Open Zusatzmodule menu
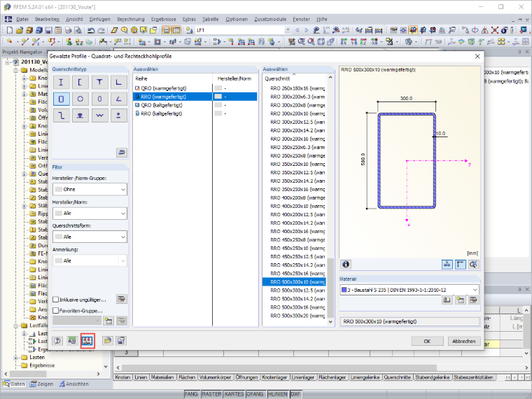Screen dimensions: 532x399 (x=270, y=20)
